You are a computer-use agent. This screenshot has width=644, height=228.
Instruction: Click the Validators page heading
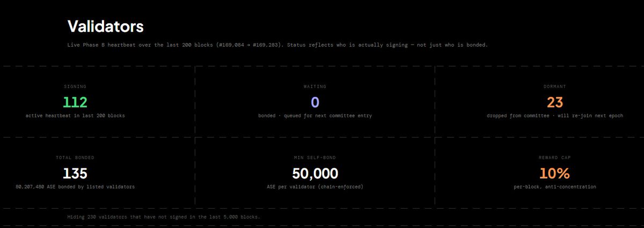coord(105,26)
